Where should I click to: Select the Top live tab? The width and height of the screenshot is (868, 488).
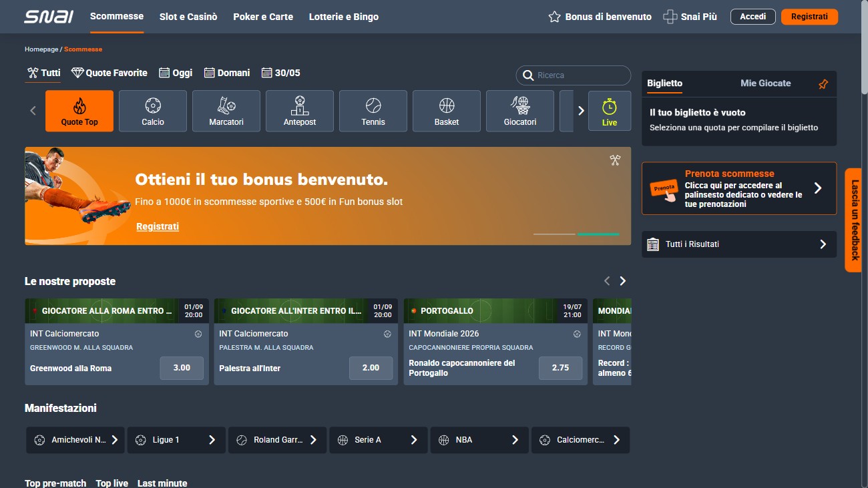tap(112, 483)
